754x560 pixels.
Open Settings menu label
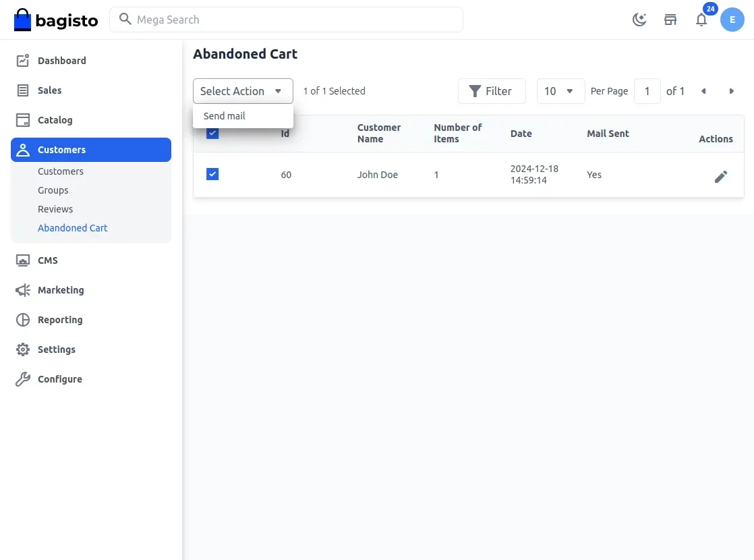(56, 349)
